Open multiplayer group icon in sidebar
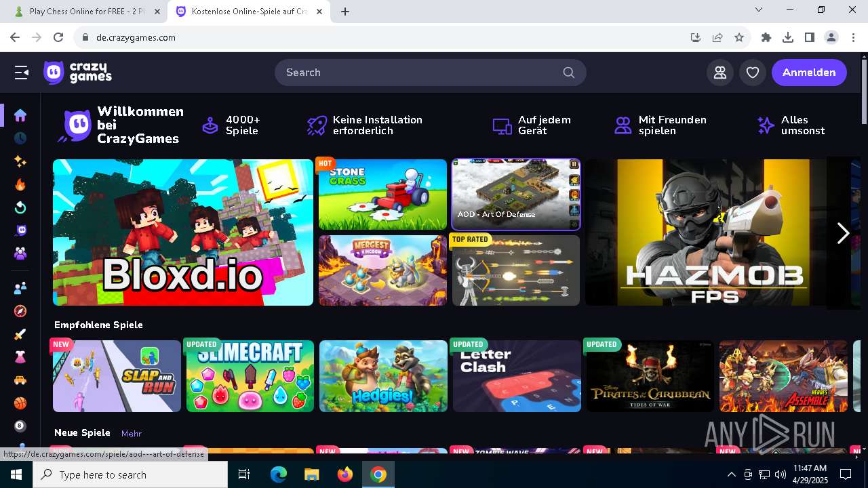 point(20,253)
